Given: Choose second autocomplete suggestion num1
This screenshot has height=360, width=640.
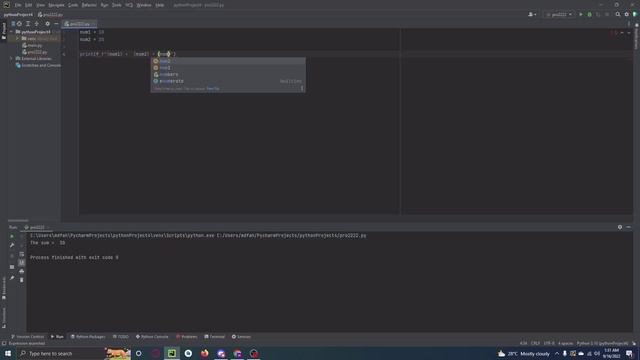Looking at the screenshot, I should click(228, 68).
